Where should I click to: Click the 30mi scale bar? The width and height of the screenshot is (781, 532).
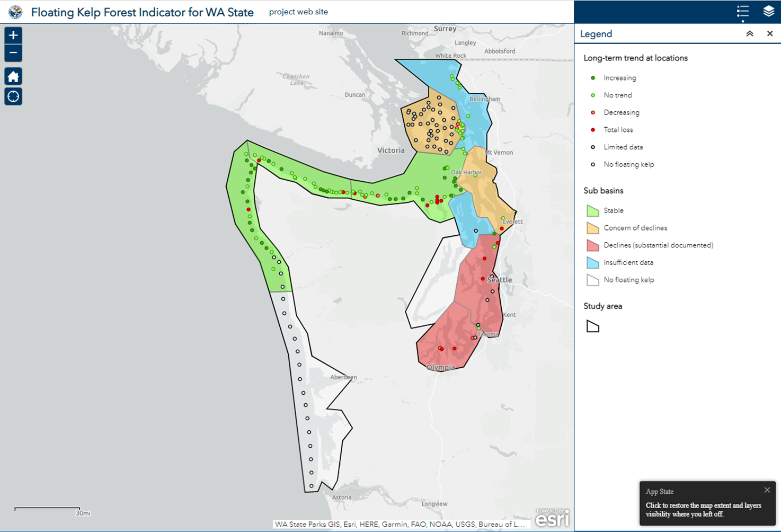[52, 511]
